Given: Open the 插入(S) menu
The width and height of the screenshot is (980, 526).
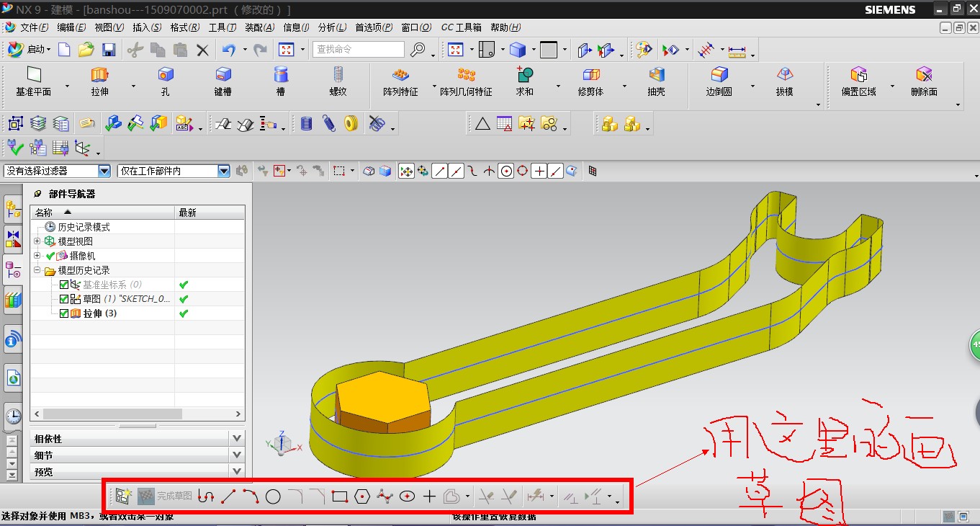Looking at the screenshot, I should (x=147, y=27).
